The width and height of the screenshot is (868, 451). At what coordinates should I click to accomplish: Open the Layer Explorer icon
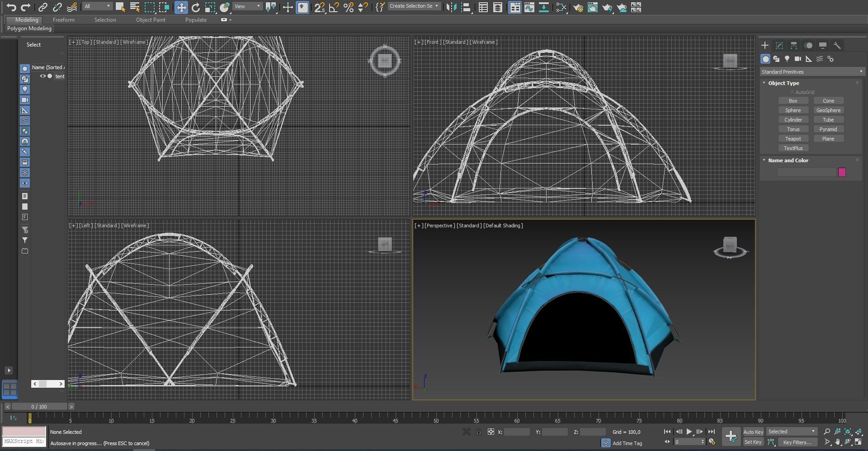pos(498,7)
